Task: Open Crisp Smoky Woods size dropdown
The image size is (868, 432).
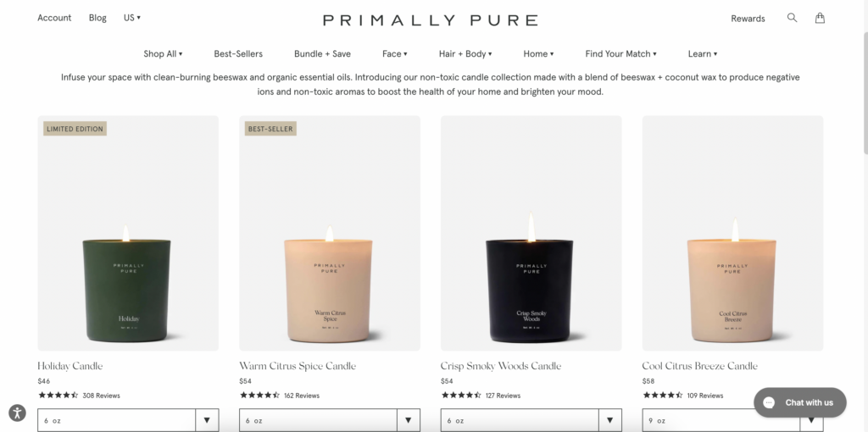Action: pos(531,420)
